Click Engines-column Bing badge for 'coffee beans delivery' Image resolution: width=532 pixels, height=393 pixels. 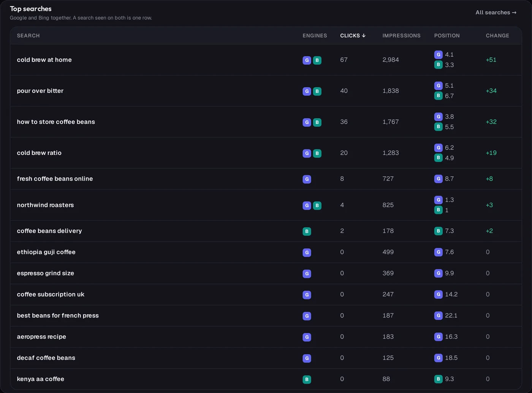307,231
